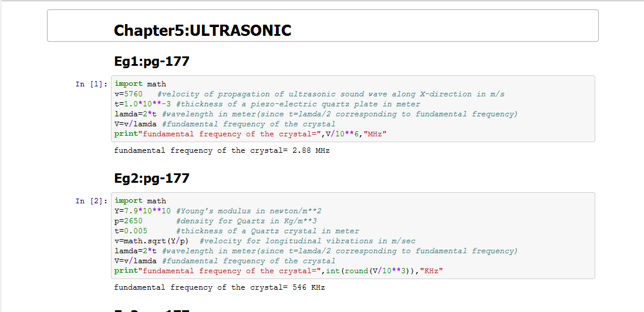Click the output text showing 2.88 MHz

coord(221,151)
